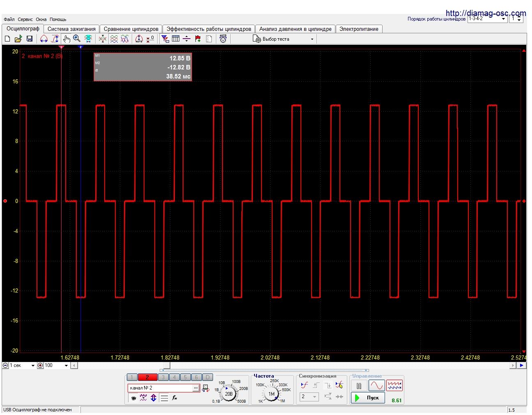The height and width of the screenshot is (415, 532).
Task: Open the Файл menu
Action: tap(9, 19)
